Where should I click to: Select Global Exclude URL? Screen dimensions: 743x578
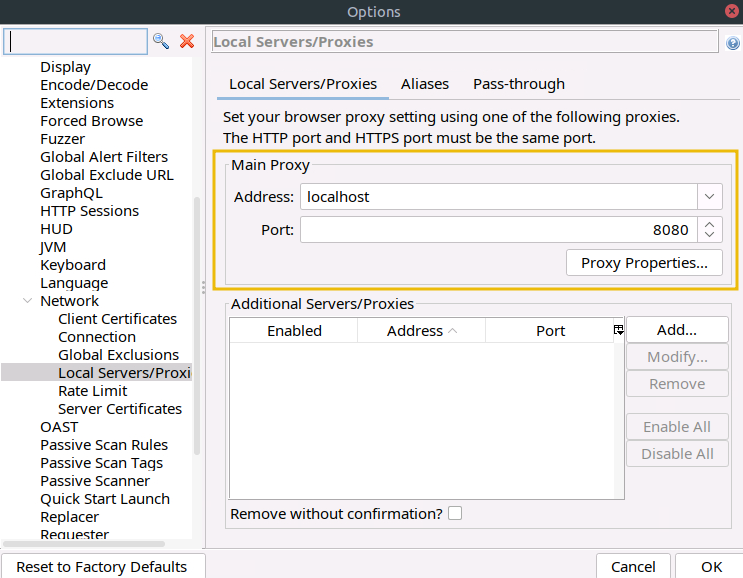click(107, 175)
